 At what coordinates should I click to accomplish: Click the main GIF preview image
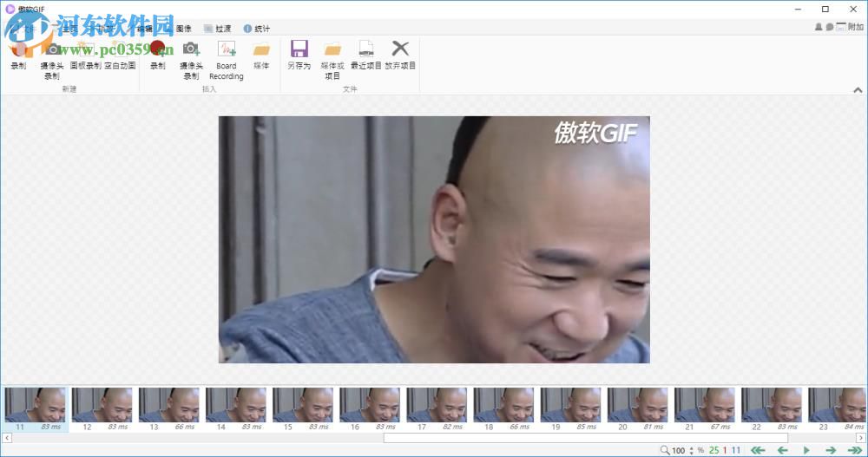pos(434,239)
